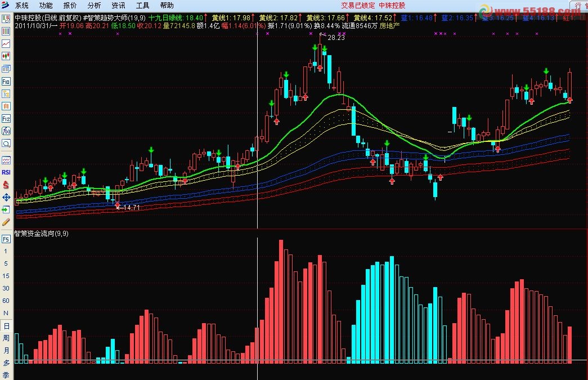Viewport: 588px width, 380px height.
Task: Open the 功能 menu
Action: click(46, 5)
